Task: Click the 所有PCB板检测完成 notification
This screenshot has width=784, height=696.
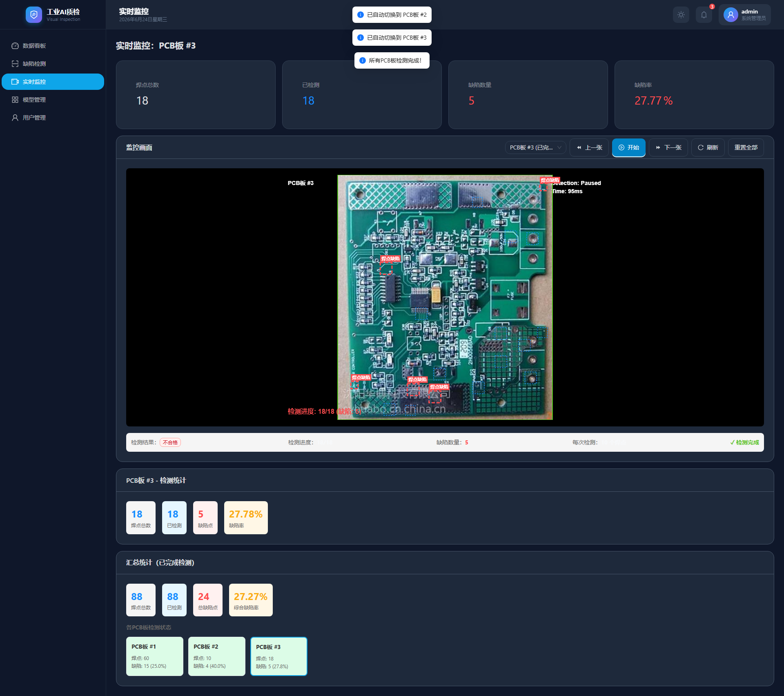Action: [x=392, y=60]
